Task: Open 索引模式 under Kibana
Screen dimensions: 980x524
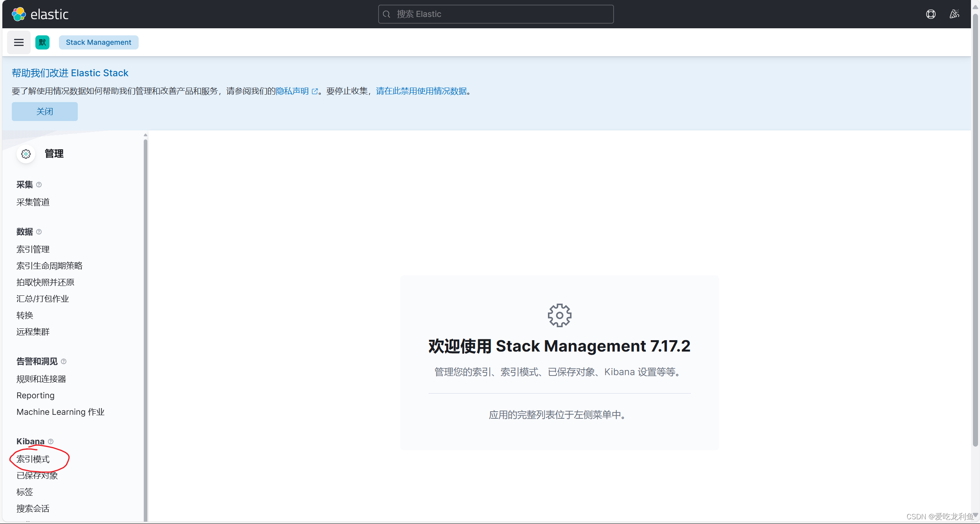Action: point(33,459)
